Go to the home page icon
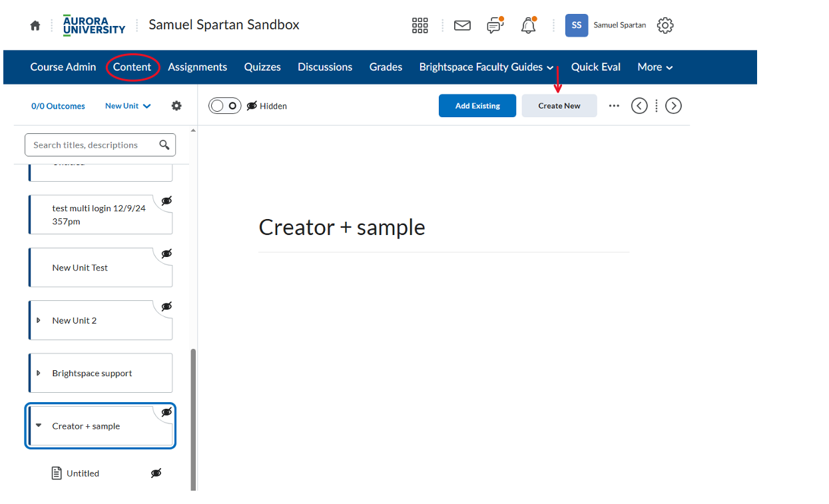 pos(35,25)
